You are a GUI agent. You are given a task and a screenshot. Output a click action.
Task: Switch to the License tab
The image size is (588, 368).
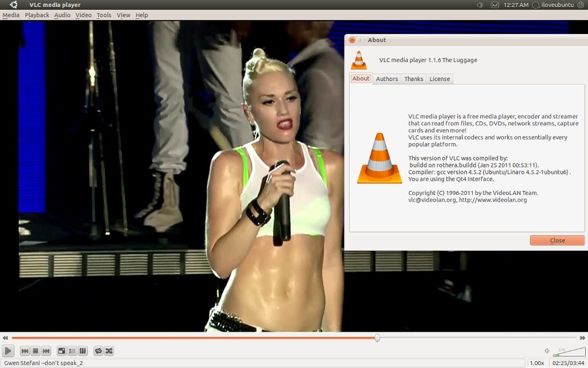(439, 79)
